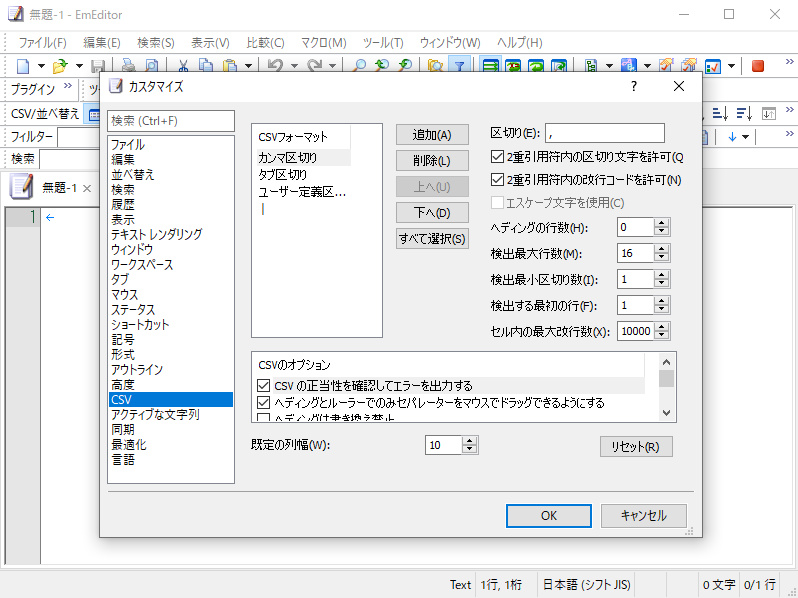Open the ファイル(F) menu

(x=43, y=43)
